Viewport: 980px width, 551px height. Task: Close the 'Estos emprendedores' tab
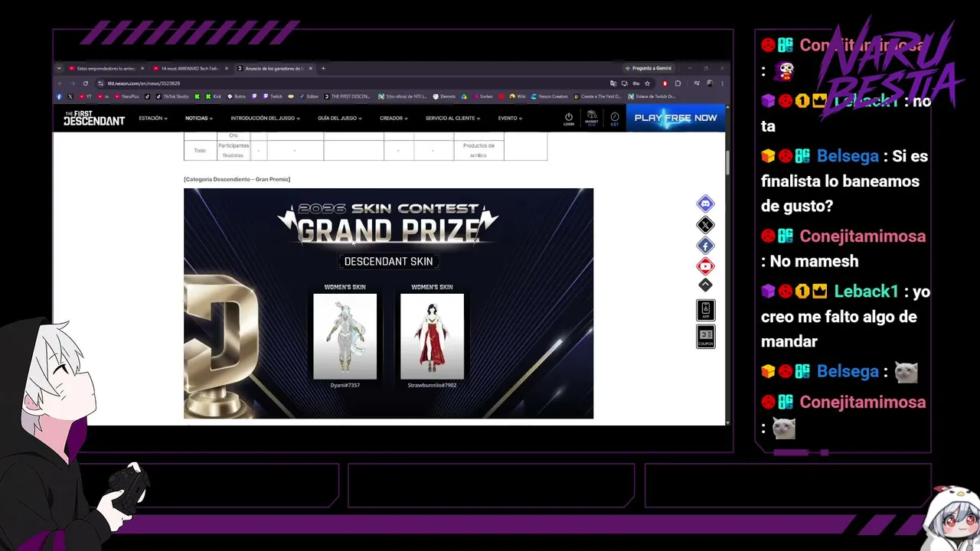(142, 68)
